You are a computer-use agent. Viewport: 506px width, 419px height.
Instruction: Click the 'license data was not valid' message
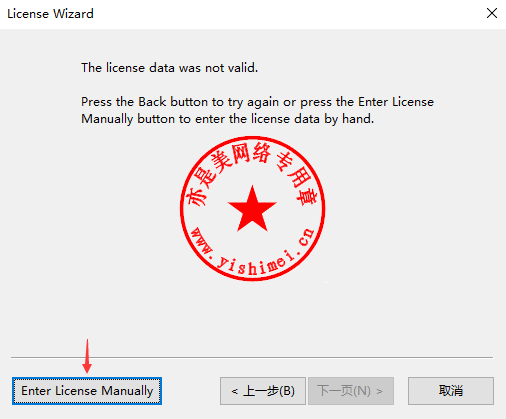pyautogui.click(x=170, y=68)
